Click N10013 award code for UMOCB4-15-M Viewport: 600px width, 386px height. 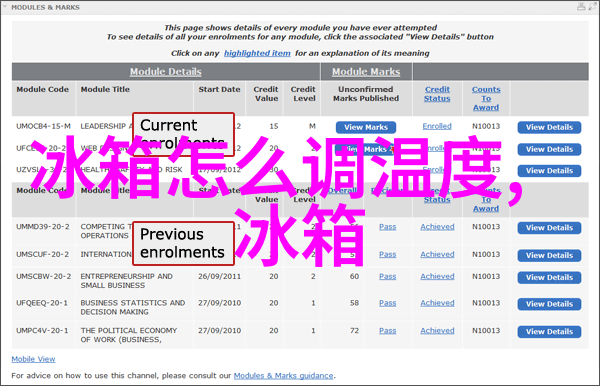pos(486,126)
